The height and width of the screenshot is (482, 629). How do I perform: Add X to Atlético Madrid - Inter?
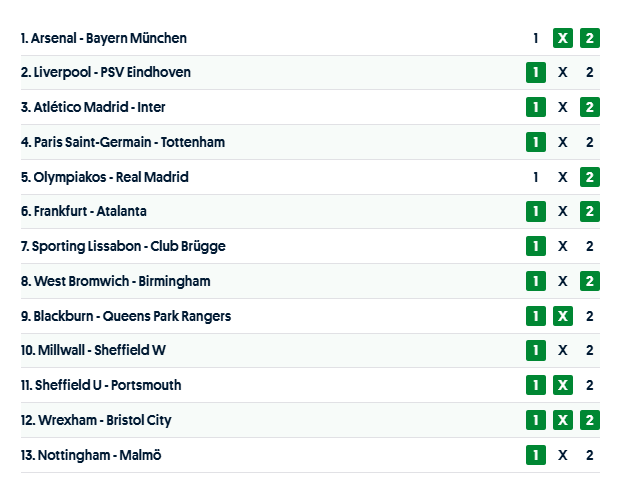pyautogui.click(x=563, y=107)
